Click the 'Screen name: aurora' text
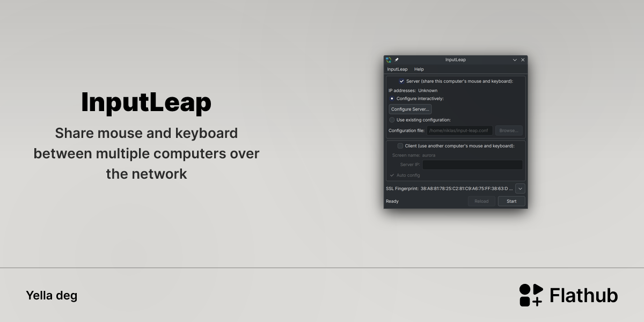 pos(414,155)
